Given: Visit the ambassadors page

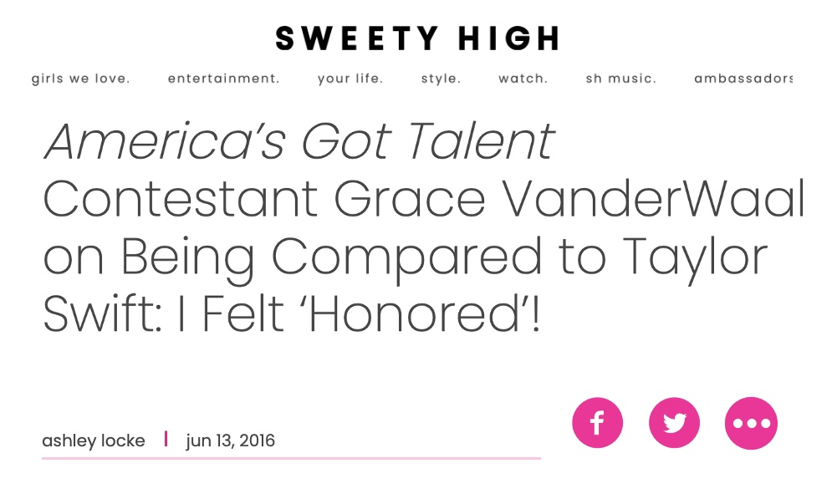Looking at the screenshot, I should [x=743, y=79].
